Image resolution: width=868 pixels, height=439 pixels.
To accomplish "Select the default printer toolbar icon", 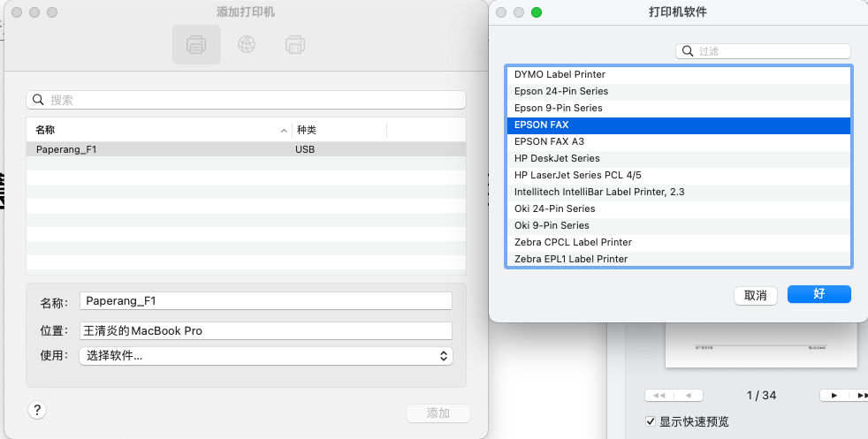I will [x=196, y=44].
